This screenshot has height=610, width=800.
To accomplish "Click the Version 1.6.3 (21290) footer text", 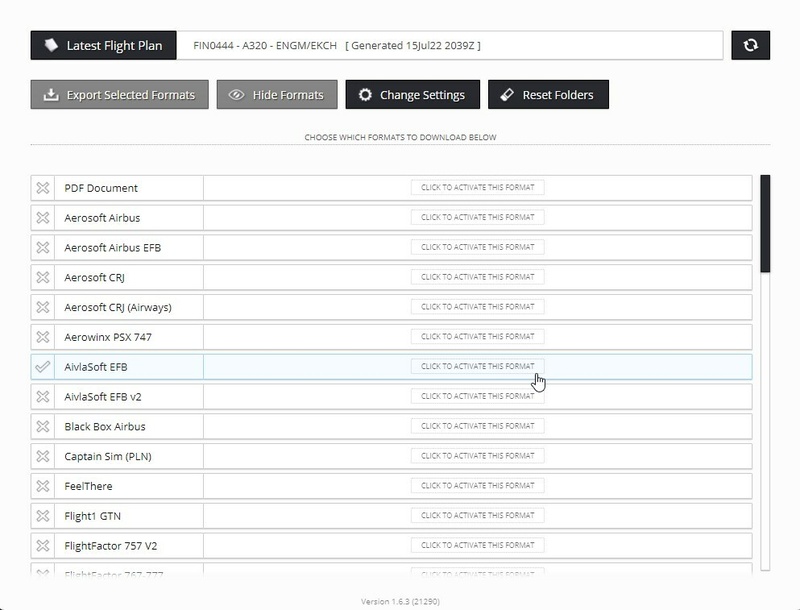I will pyautogui.click(x=401, y=602).
